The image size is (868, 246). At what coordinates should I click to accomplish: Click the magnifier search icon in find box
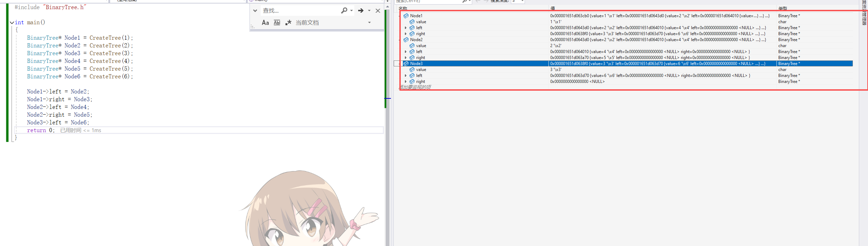(344, 11)
